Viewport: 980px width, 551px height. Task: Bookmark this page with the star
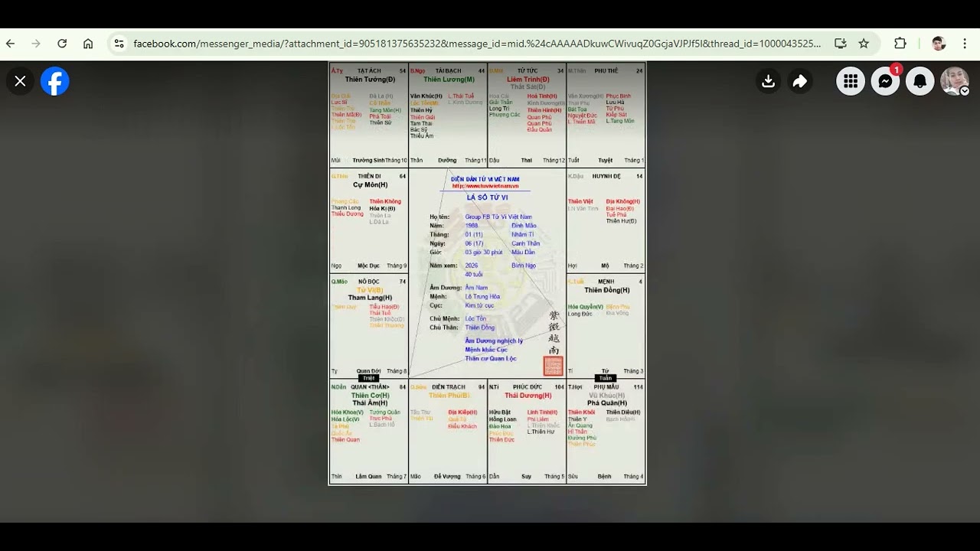point(864,44)
